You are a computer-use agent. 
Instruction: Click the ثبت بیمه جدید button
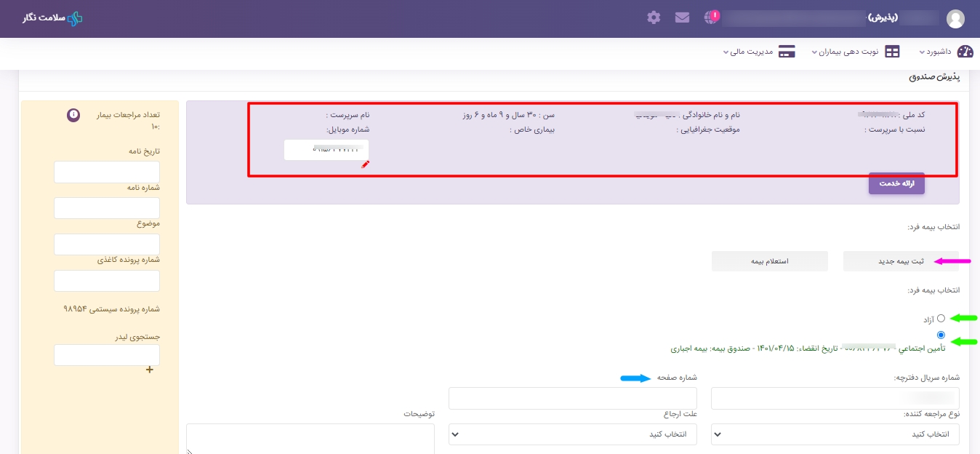click(x=901, y=261)
